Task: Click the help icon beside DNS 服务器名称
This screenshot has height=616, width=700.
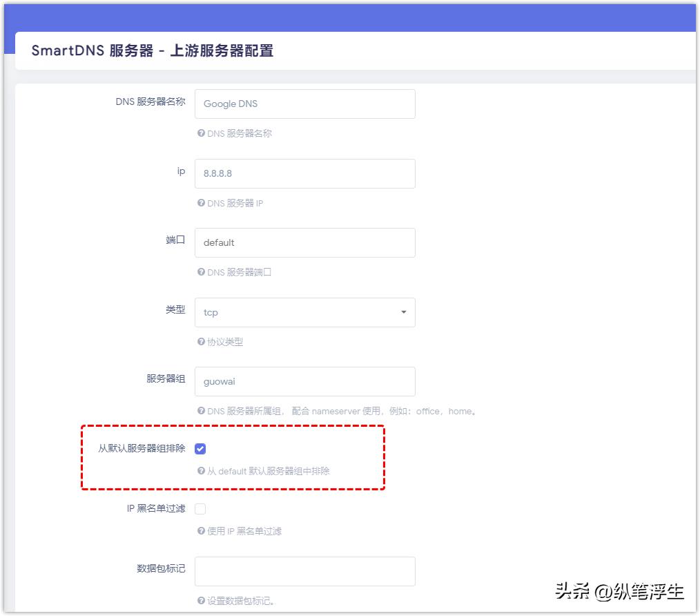Action: coord(202,133)
